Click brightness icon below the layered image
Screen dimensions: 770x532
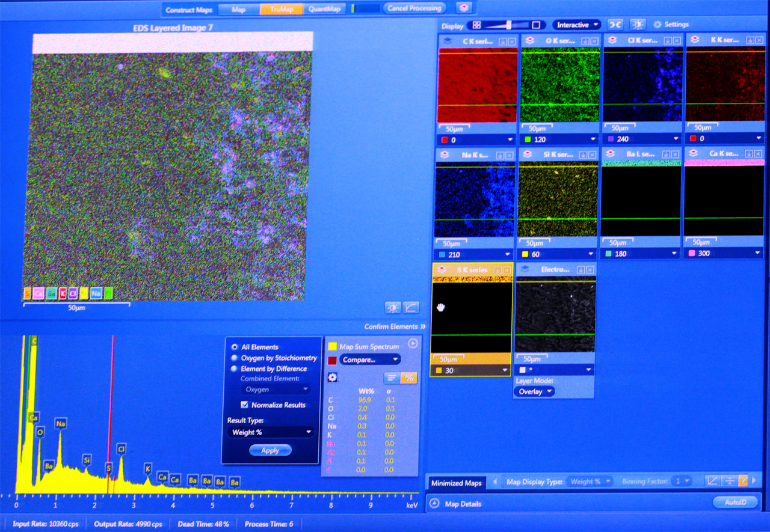[x=393, y=307]
